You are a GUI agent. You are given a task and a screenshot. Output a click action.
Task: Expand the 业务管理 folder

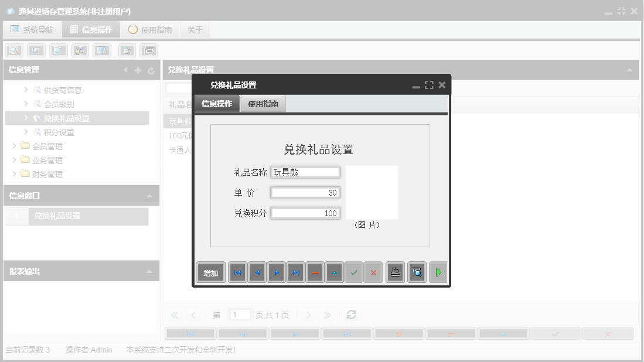pos(15,160)
